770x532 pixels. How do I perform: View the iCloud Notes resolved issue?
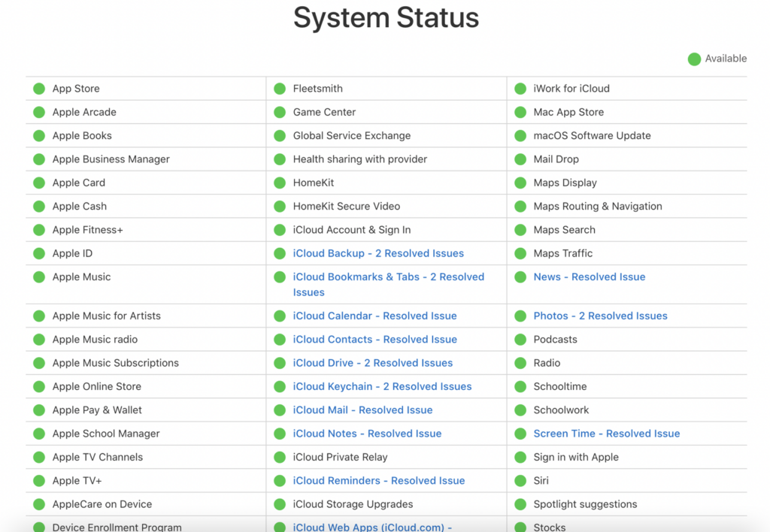point(367,434)
